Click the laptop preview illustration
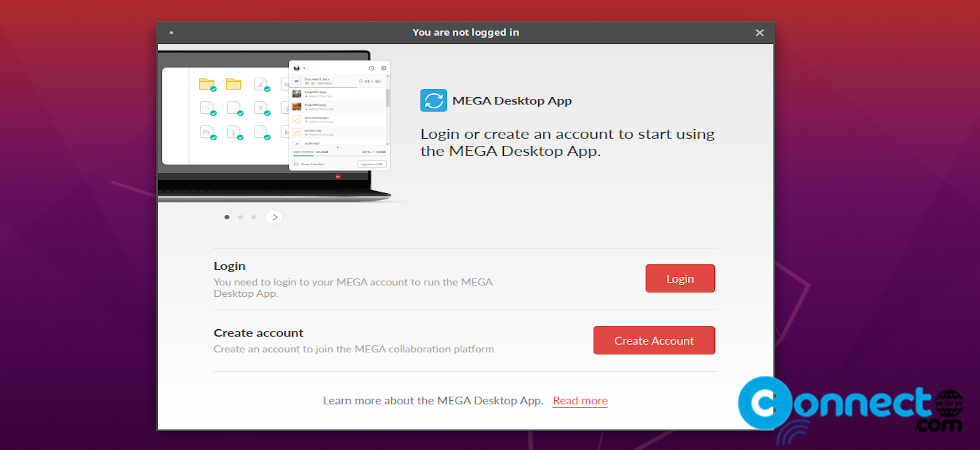The width and height of the screenshot is (980, 450). (275, 127)
